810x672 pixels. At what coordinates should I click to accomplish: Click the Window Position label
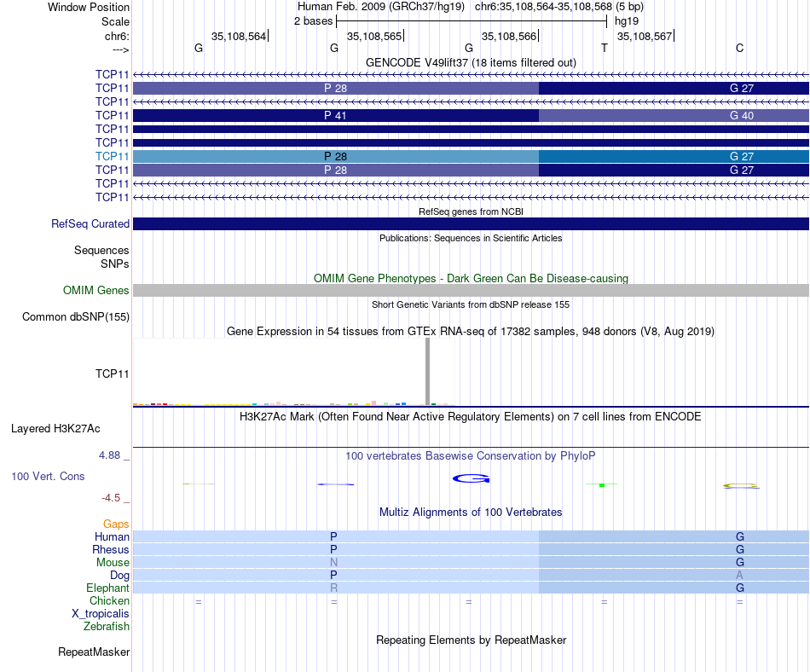click(x=89, y=7)
